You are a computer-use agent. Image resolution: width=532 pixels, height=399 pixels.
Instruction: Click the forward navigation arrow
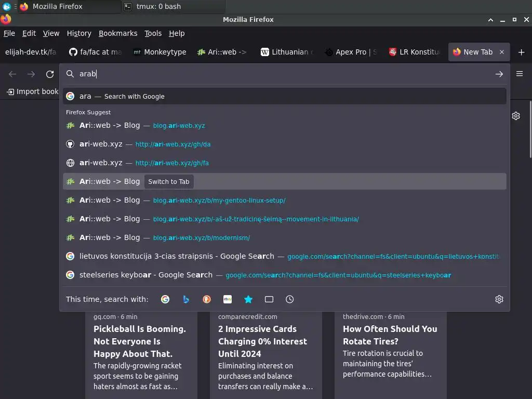point(31,74)
